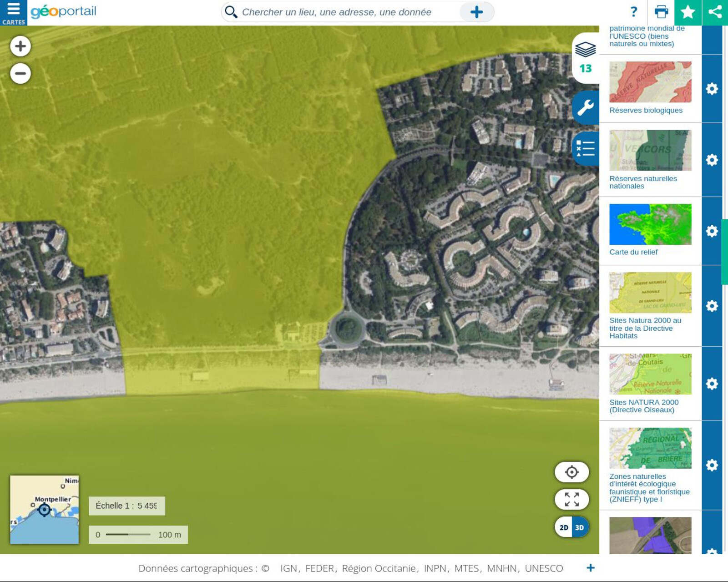Open the CARTES hamburger menu
The image size is (728, 582).
[x=13, y=13]
